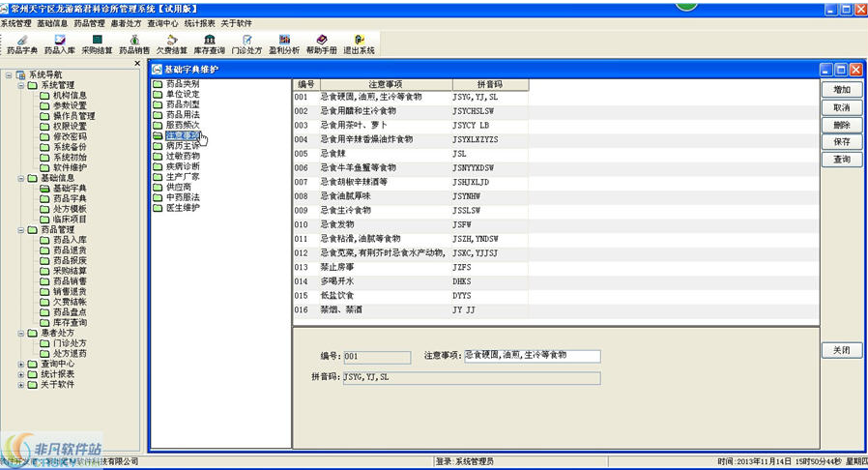Open the 统计报表 menu

click(200, 23)
